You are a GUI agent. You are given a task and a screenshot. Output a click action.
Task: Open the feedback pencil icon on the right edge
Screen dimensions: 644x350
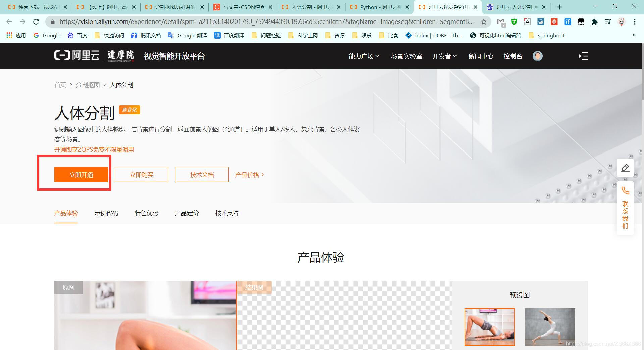click(625, 168)
